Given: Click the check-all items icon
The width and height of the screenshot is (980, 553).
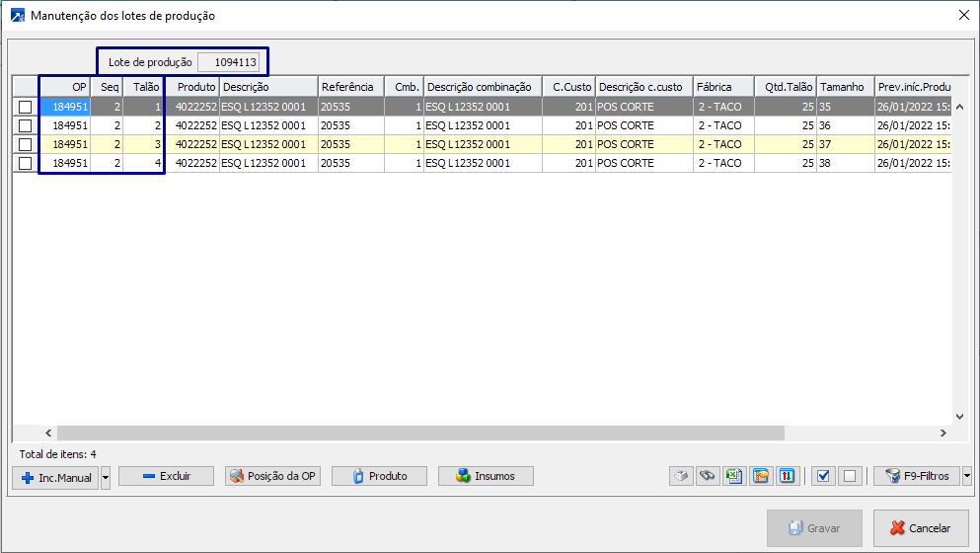Looking at the screenshot, I should [x=823, y=476].
